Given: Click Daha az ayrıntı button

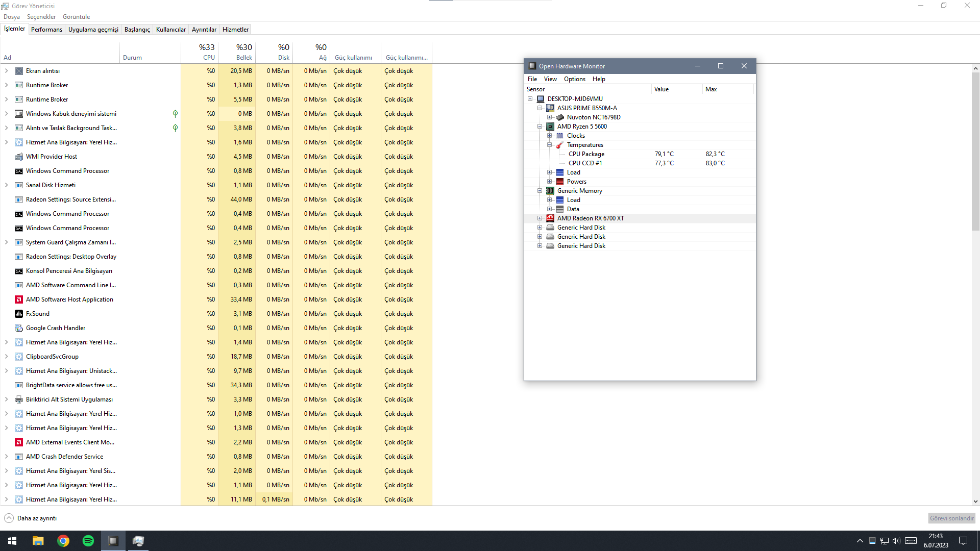Looking at the screenshot, I should click(x=31, y=518).
